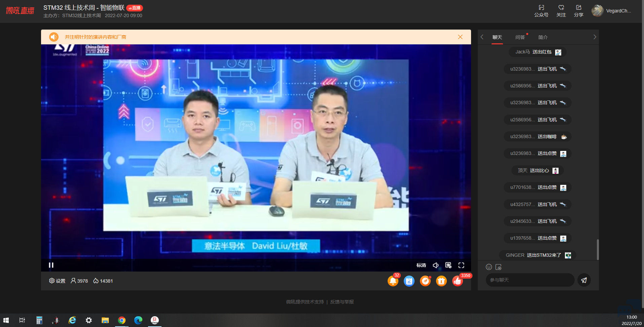The image size is (644, 327).
Task: Open Task View on the taskbar
Action: pyautogui.click(x=22, y=320)
